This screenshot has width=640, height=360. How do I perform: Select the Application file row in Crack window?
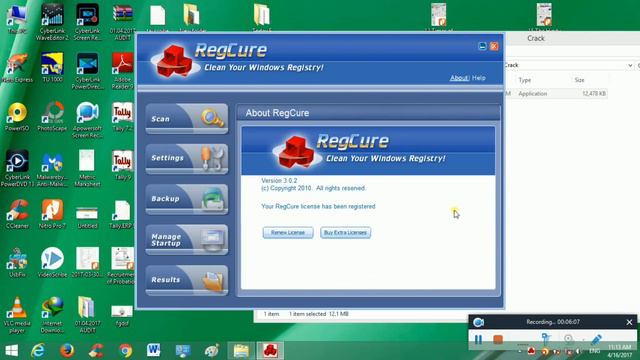pos(556,93)
